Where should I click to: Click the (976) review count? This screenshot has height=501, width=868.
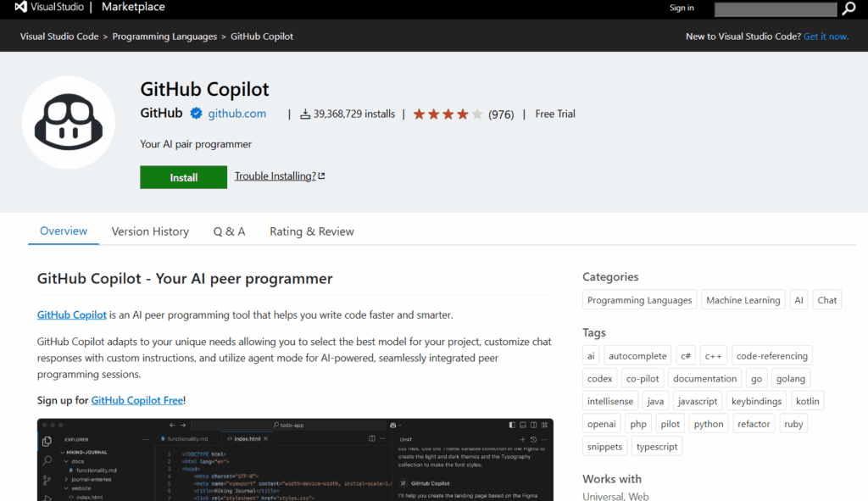click(x=501, y=114)
